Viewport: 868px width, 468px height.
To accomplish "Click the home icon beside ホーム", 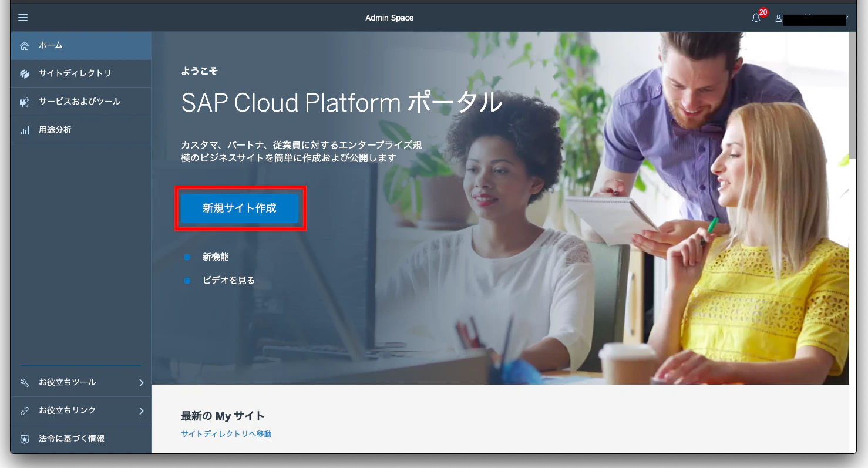I will click(x=25, y=45).
